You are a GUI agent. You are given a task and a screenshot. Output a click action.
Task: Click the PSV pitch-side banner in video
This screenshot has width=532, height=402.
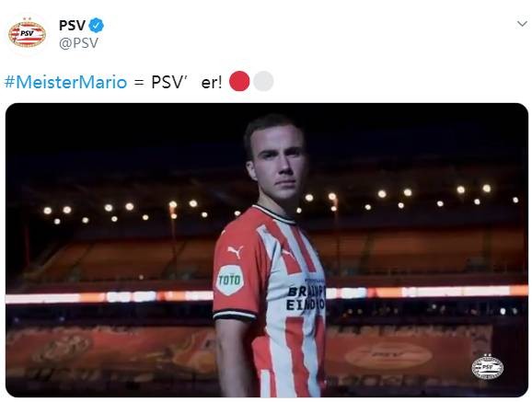tap(388, 354)
